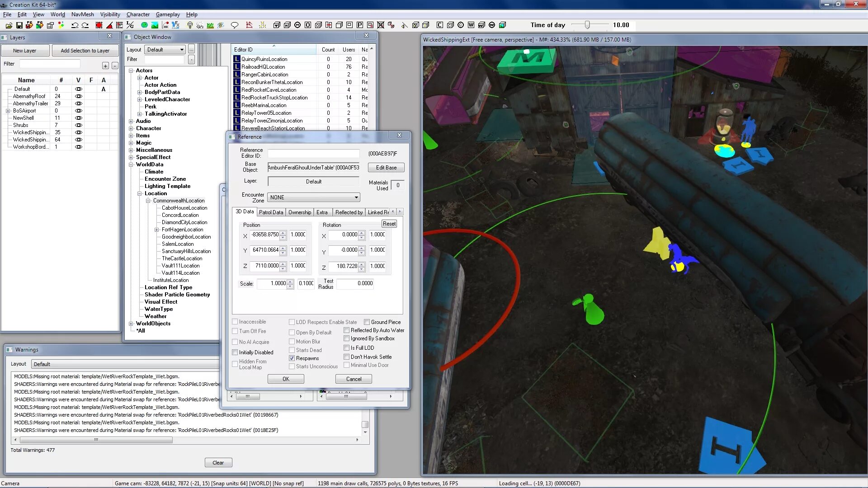This screenshot has height=488, width=868.
Task: Toggle the red Snap to Angle triangle icon
Action: [x=109, y=25]
